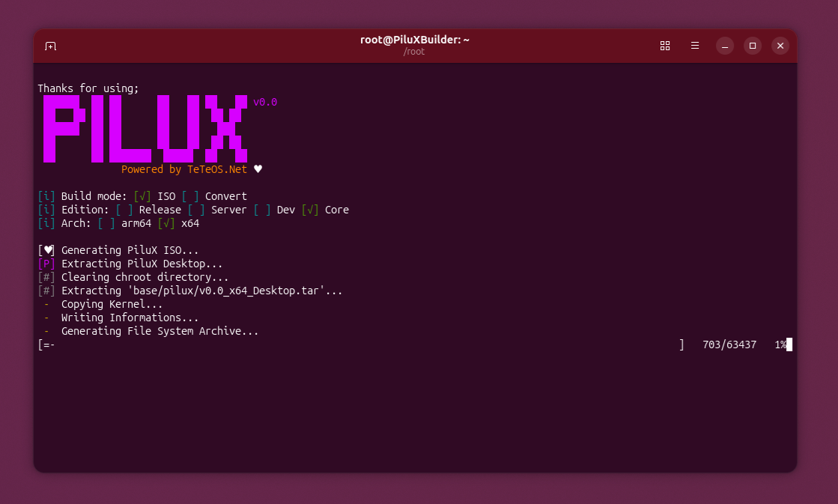Click the checked x64 arch box
The height and width of the screenshot is (504, 838).
point(166,223)
